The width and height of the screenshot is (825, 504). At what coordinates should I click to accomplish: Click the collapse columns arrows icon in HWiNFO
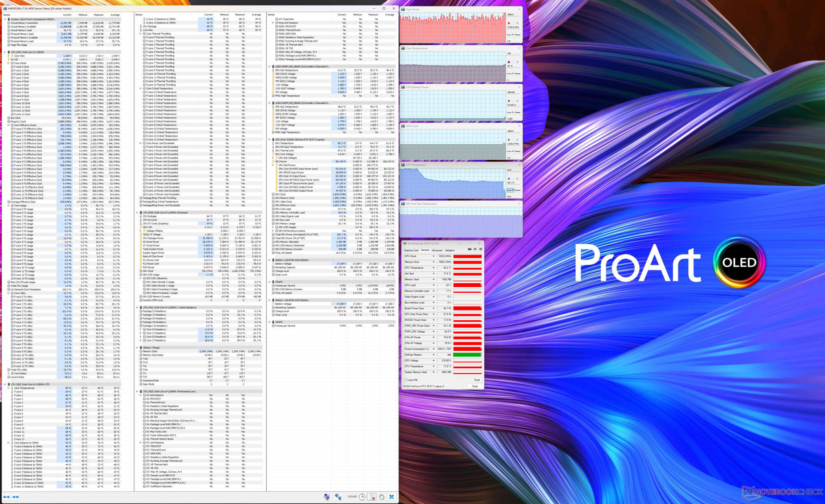(16, 497)
